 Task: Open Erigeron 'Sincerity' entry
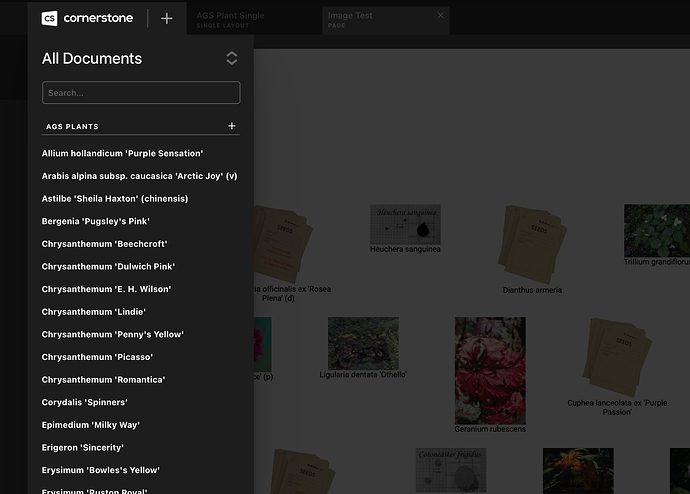point(82,448)
